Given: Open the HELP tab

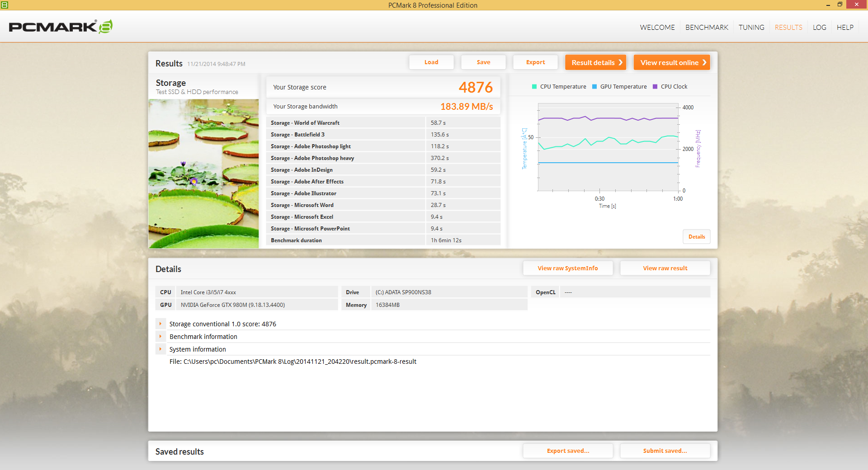Looking at the screenshot, I should click(845, 27).
